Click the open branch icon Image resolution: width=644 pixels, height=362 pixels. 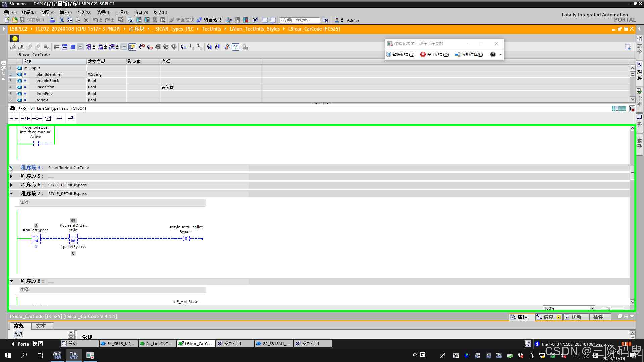(x=59, y=118)
